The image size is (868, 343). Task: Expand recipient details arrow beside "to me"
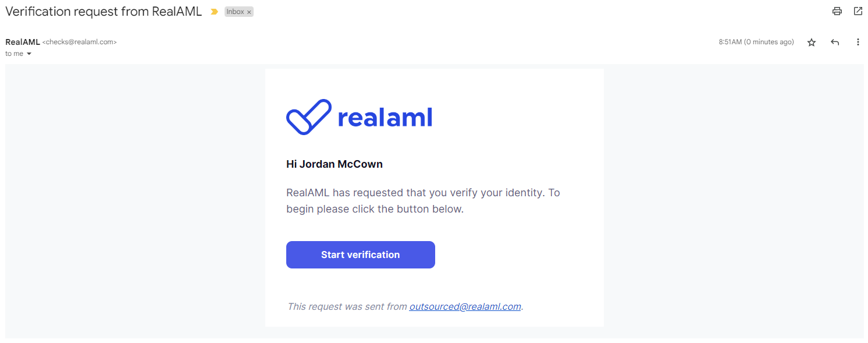pos(29,54)
